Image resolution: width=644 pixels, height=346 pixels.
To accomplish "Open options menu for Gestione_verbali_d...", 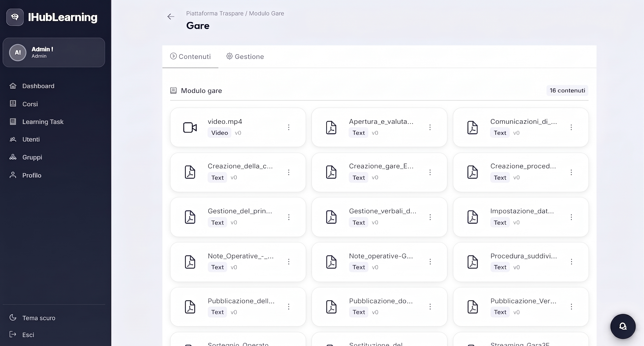I will pyautogui.click(x=430, y=217).
